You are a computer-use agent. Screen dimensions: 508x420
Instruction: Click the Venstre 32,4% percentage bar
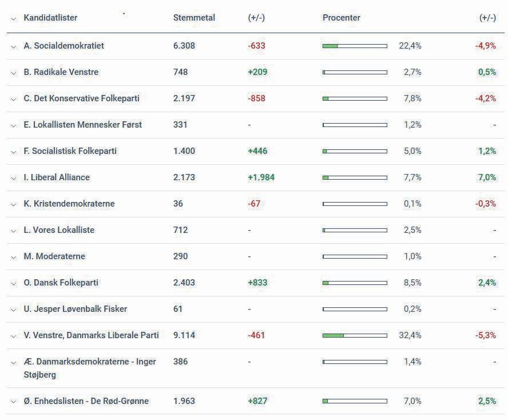tap(355, 335)
